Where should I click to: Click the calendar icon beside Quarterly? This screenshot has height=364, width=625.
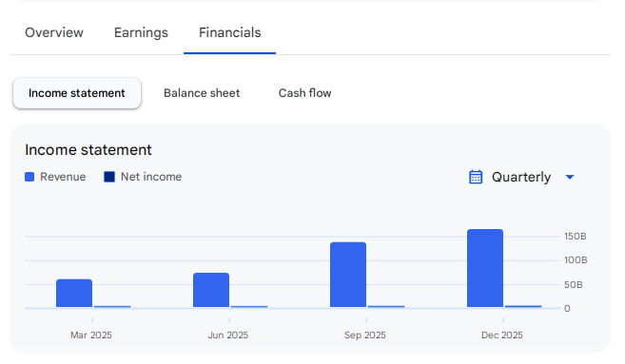[476, 177]
